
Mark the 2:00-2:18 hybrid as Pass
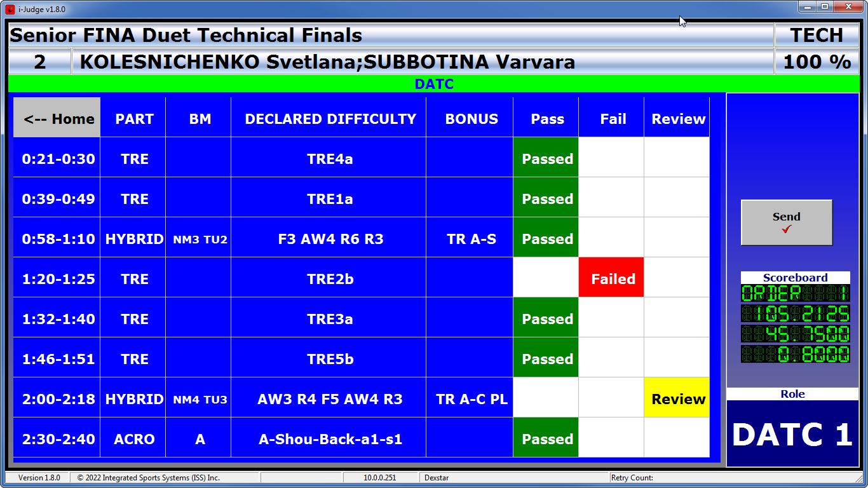click(x=546, y=399)
